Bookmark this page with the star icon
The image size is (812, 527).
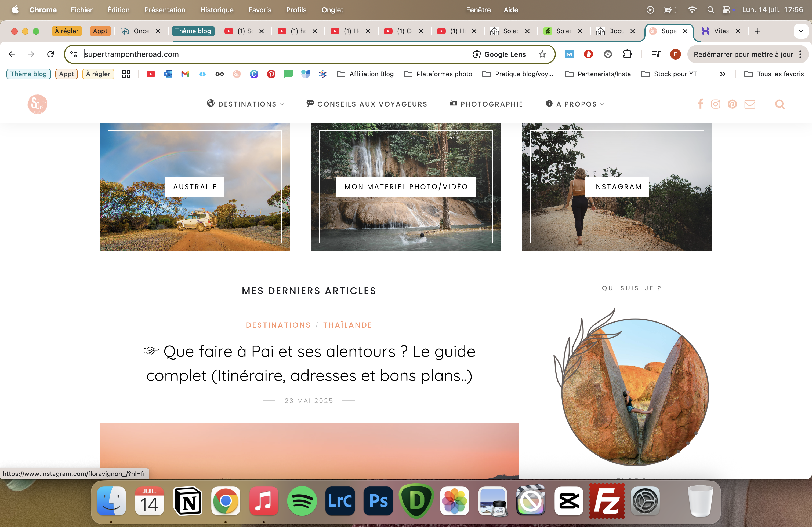click(x=542, y=54)
